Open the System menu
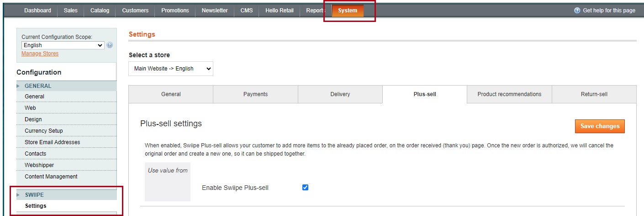The image size is (644, 216). [x=348, y=11]
